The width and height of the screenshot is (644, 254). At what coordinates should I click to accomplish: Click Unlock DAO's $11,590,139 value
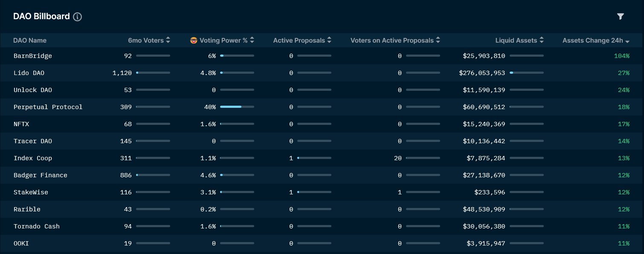point(484,90)
